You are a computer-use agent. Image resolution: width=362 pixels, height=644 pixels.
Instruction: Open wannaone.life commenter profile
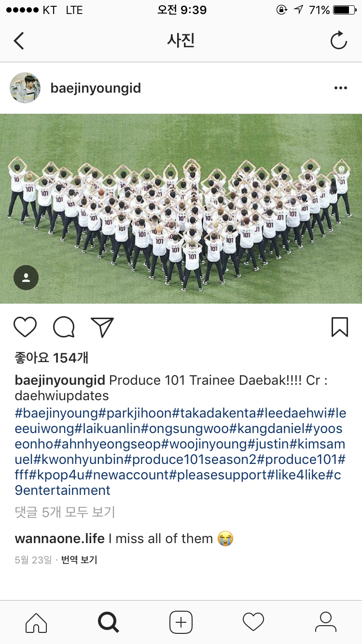point(60,538)
